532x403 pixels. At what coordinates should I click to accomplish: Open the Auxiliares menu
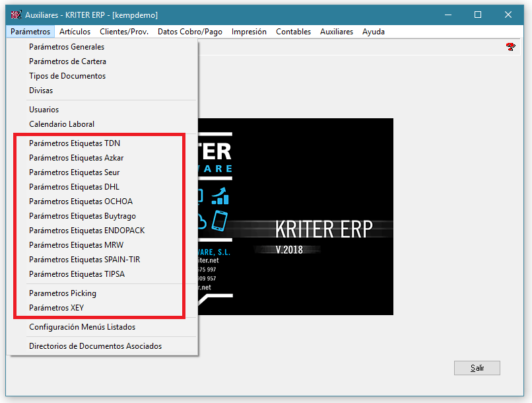(x=336, y=32)
